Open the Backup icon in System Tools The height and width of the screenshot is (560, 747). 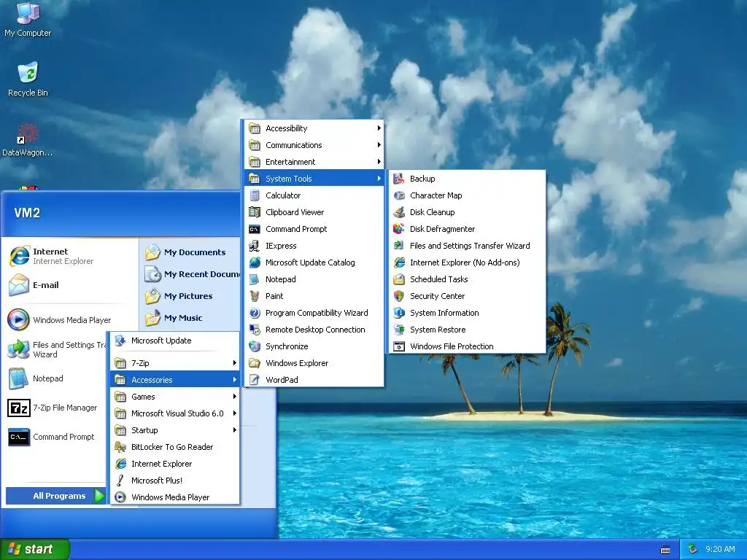point(399,179)
